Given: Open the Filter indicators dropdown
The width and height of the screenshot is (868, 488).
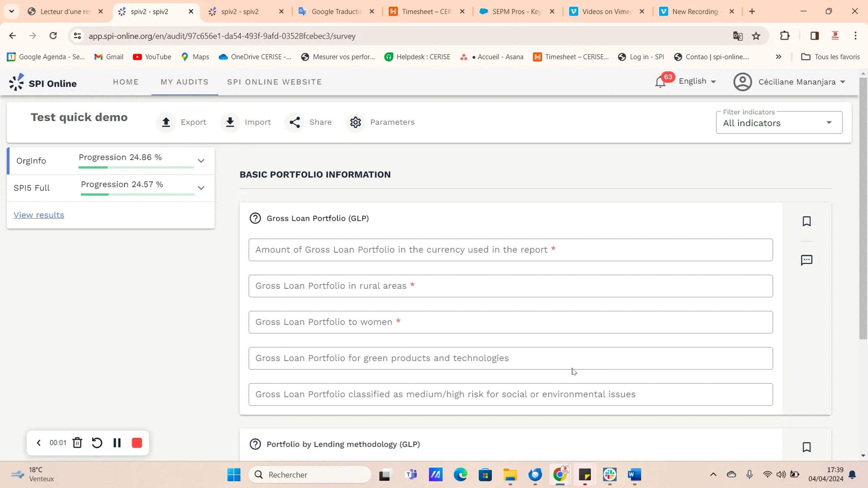Looking at the screenshot, I should tap(779, 123).
